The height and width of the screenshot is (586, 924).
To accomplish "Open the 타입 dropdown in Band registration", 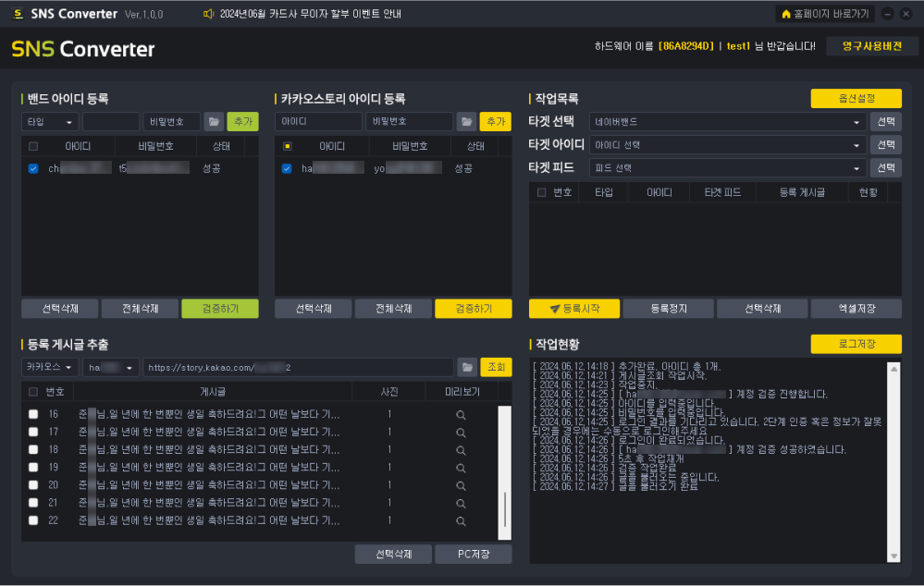I will coord(50,121).
